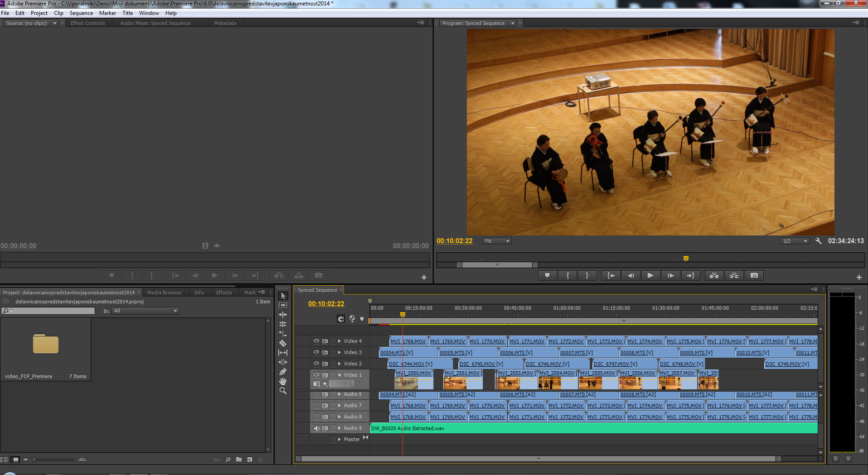Select the Razor tool in tools panel

(x=283, y=343)
